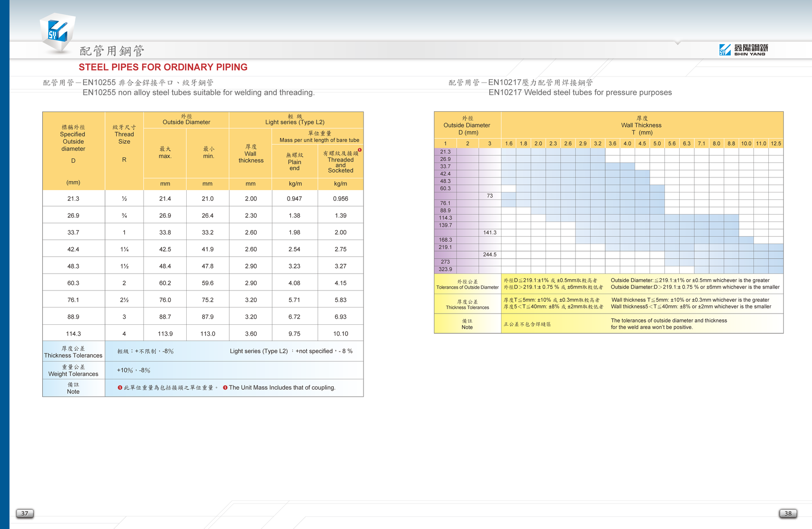Click the Outside Diameter header in left table
The width and height of the screenshot is (812, 529).
pyautogui.click(x=186, y=119)
